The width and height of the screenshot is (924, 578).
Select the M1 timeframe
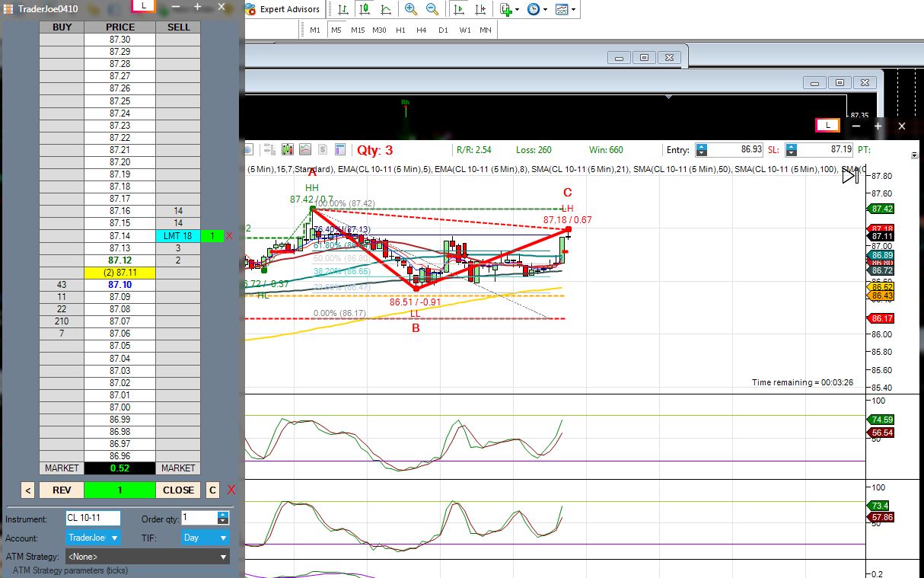click(315, 30)
